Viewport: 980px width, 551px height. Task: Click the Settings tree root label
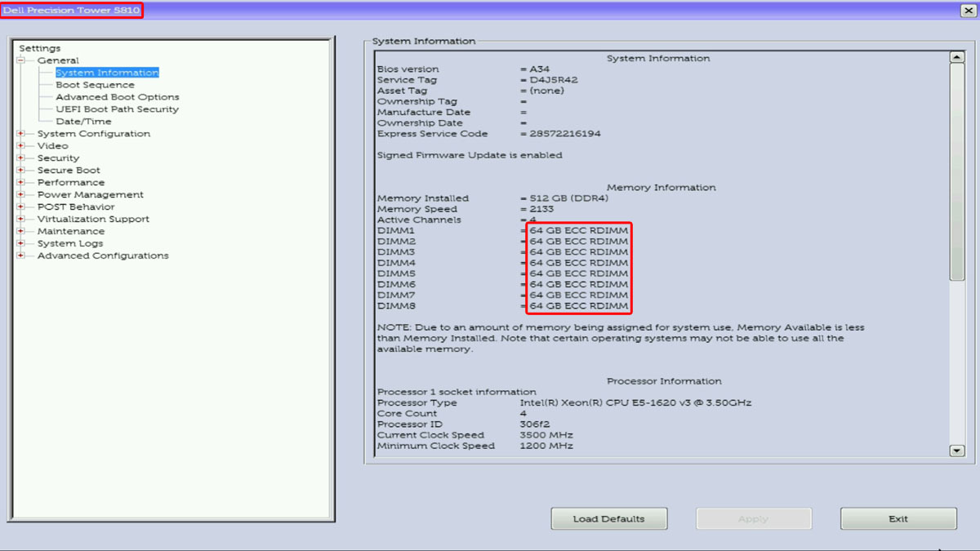pos(40,48)
